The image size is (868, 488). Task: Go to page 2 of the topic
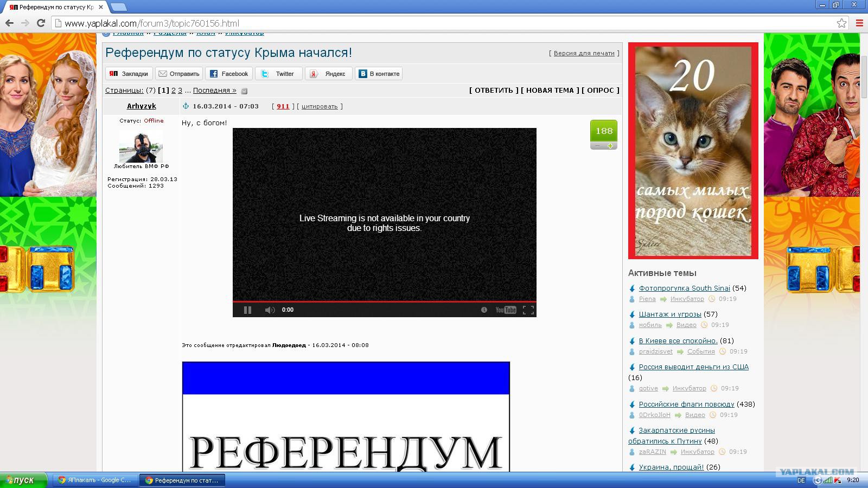pyautogui.click(x=174, y=91)
